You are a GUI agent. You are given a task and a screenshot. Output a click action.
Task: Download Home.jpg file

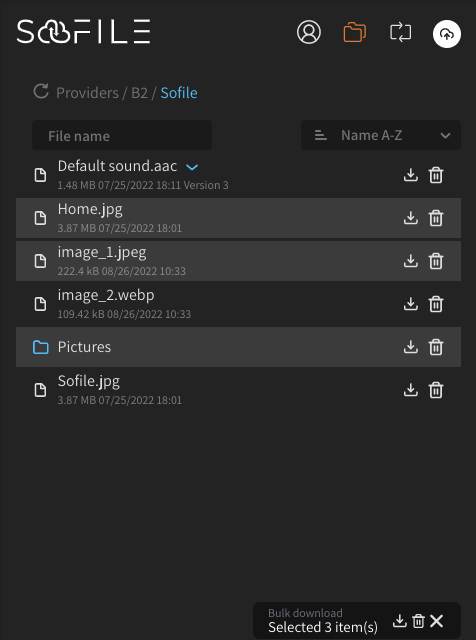pos(410,218)
